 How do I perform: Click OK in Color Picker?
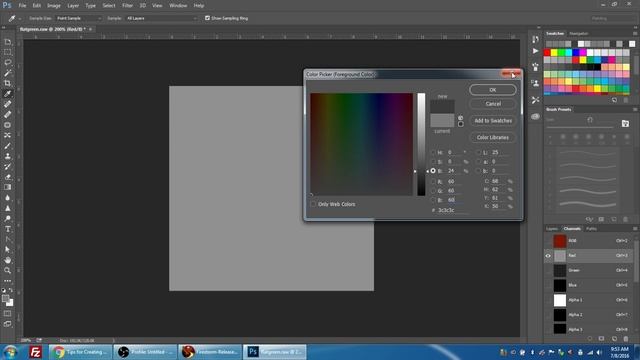pos(493,90)
